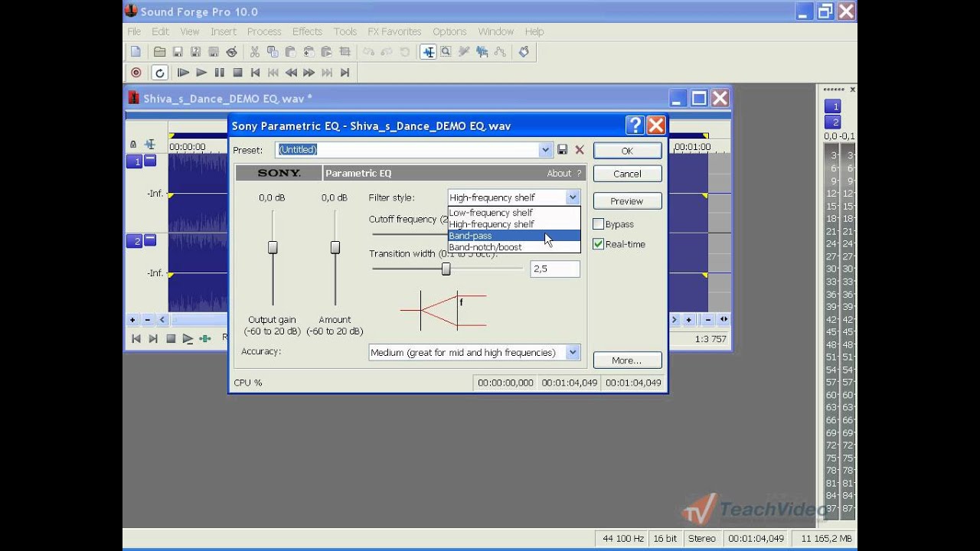Create a new file from toolbar
Image resolution: width=980 pixels, height=551 pixels.
click(136, 52)
